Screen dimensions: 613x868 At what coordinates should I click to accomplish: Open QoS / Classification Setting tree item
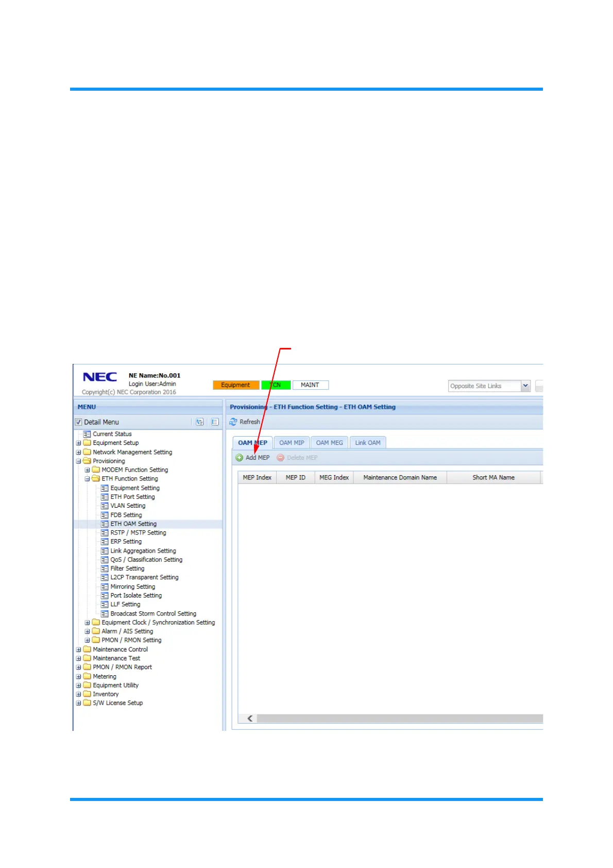[146, 560]
